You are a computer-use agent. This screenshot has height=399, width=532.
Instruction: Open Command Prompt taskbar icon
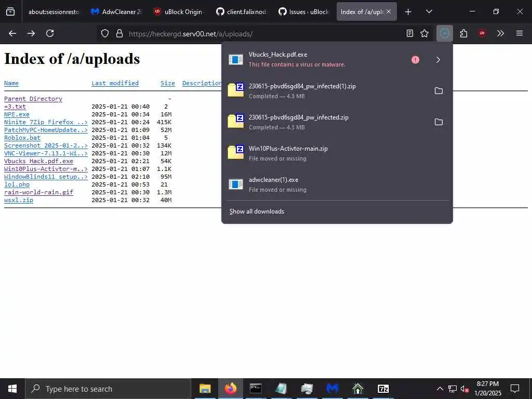[x=256, y=389]
